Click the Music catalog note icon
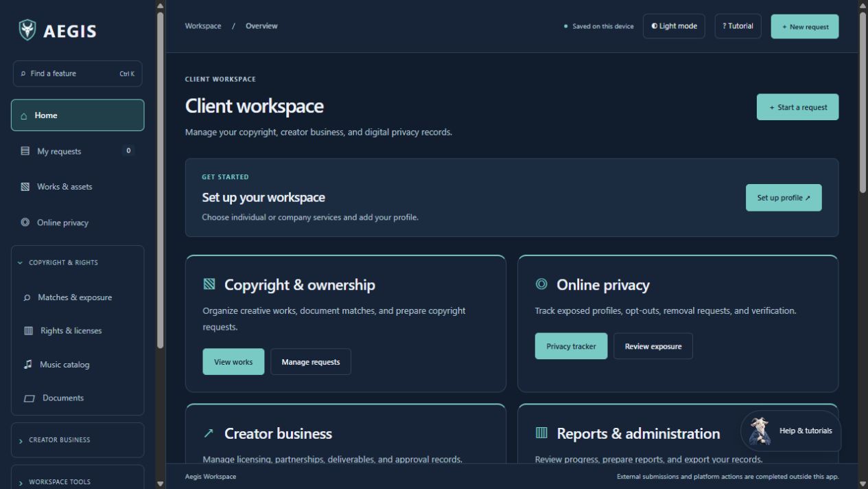The height and width of the screenshot is (489, 868). [x=28, y=365]
